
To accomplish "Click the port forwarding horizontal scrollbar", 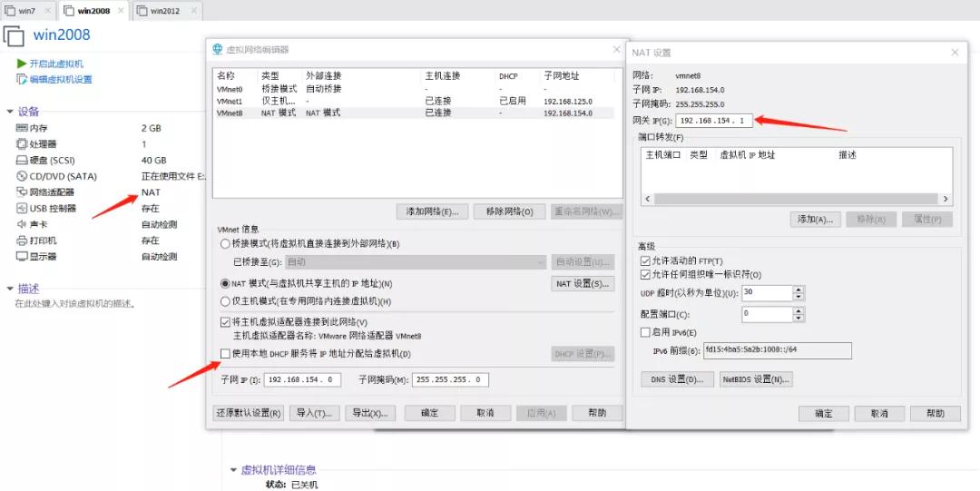I will click(x=797, y=199).
